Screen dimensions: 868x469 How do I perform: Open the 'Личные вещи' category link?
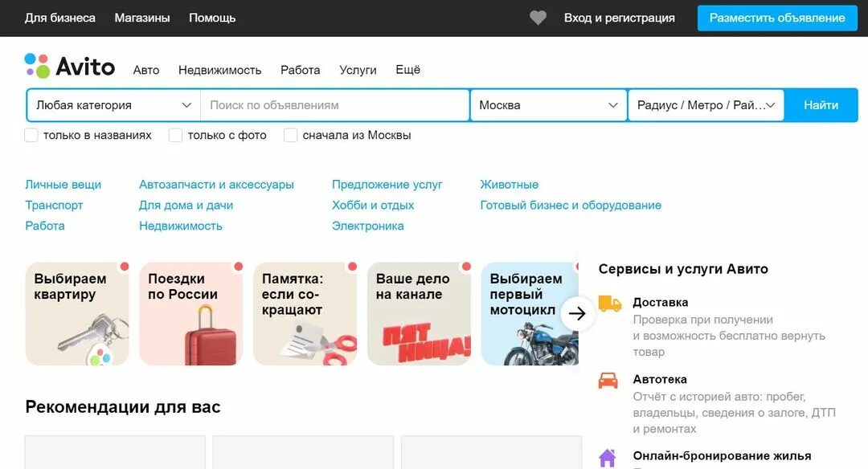pyautogui.click(x=63, y=185)
